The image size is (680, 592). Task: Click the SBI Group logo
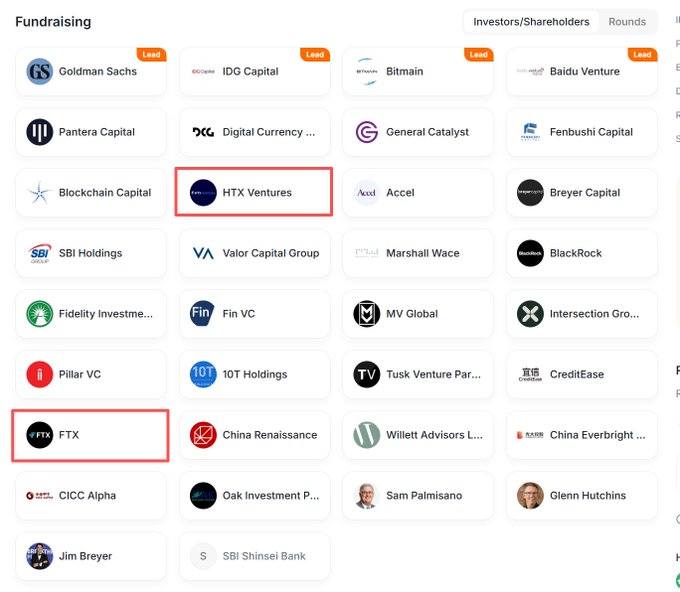(39, 253)
